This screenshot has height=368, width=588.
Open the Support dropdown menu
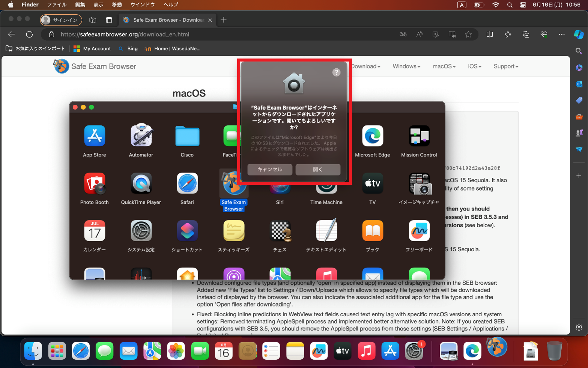(x=505, y=66)
